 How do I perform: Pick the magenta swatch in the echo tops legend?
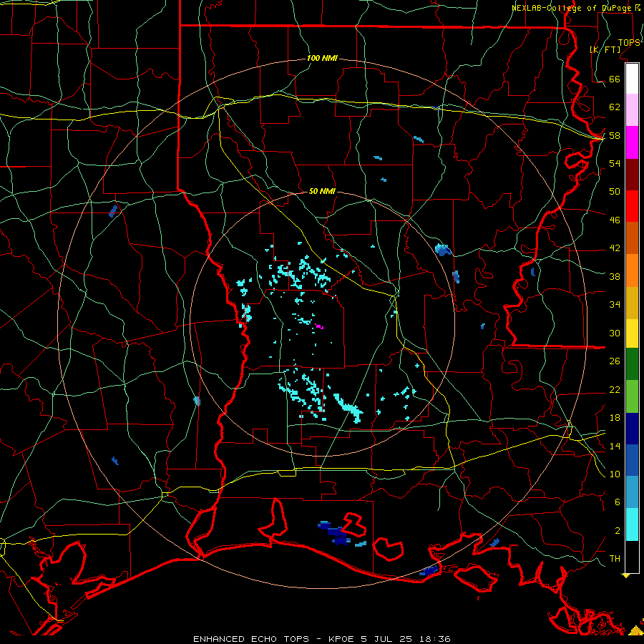[632, 142]
